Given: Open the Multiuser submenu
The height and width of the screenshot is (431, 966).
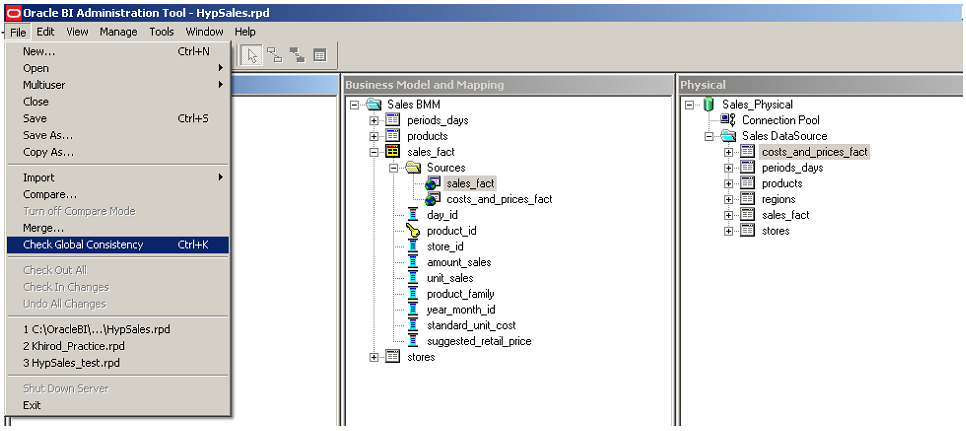Looking at the screenshot, I should (x=118, y=85).
